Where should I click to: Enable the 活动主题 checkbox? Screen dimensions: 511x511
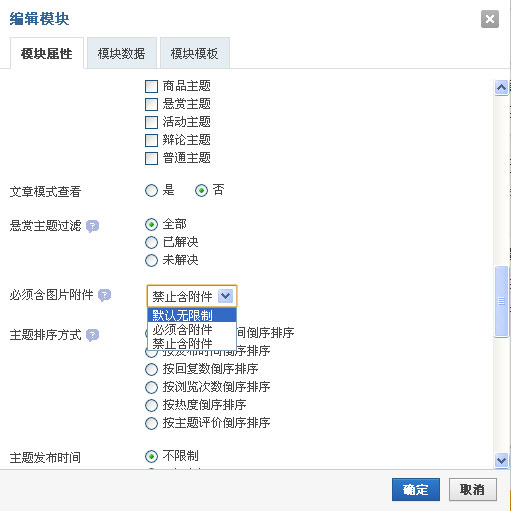151,122
